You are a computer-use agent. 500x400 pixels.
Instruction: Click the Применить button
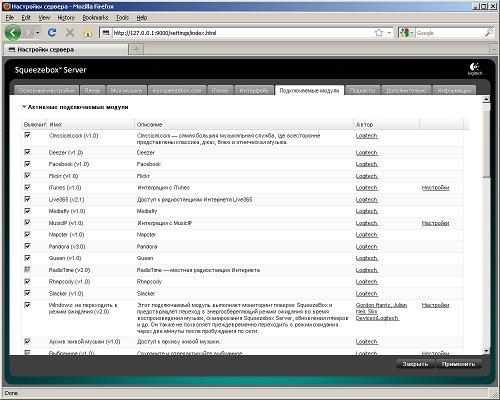pyautogui.click(x=459, y=364)
